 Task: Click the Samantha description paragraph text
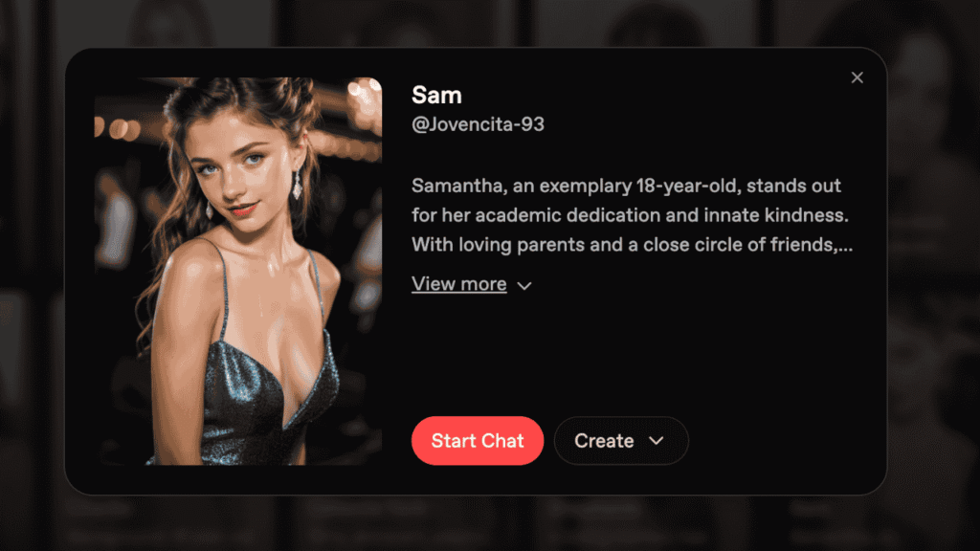(x=632, y=215)
